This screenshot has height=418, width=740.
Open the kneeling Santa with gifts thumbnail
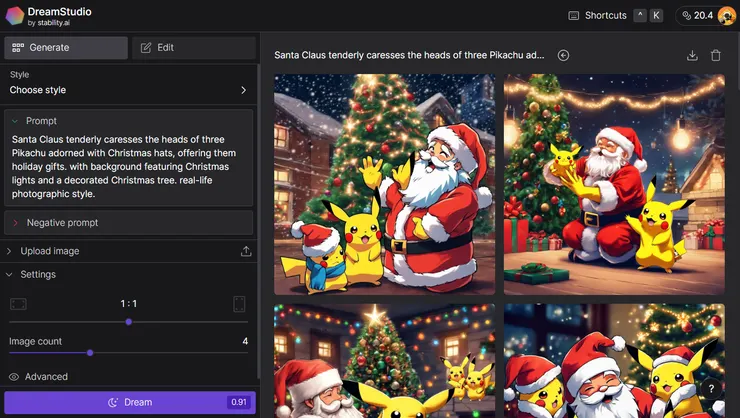pyautogui.click(x=614, y=184)
